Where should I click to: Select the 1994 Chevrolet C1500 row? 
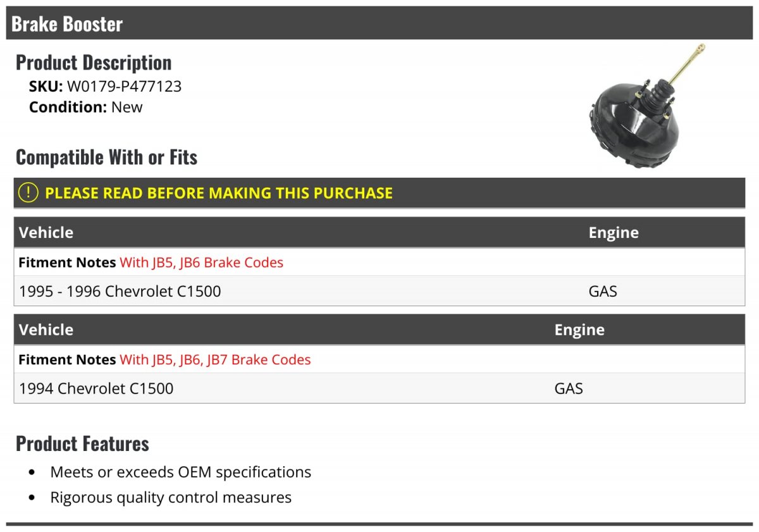coord(379,388)
